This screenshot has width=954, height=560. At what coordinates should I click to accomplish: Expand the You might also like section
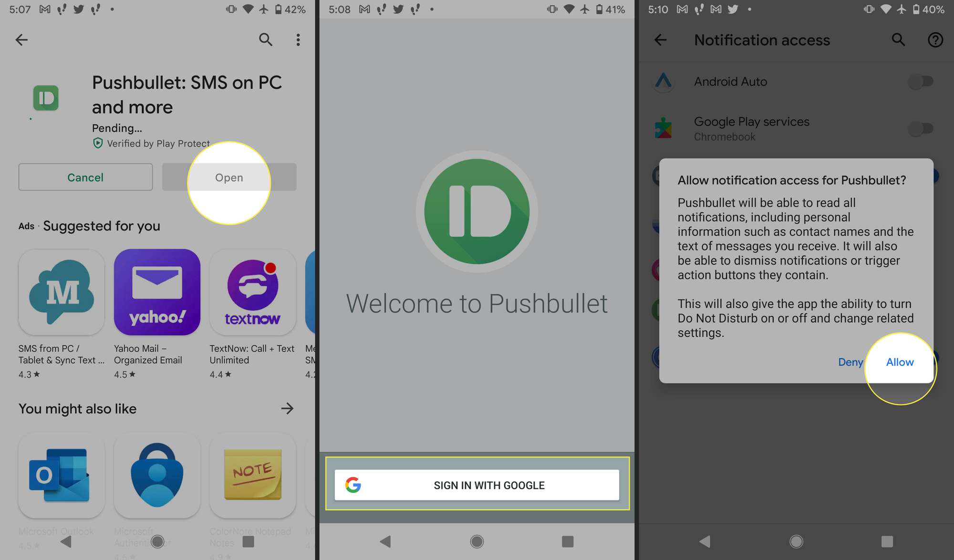287,408
